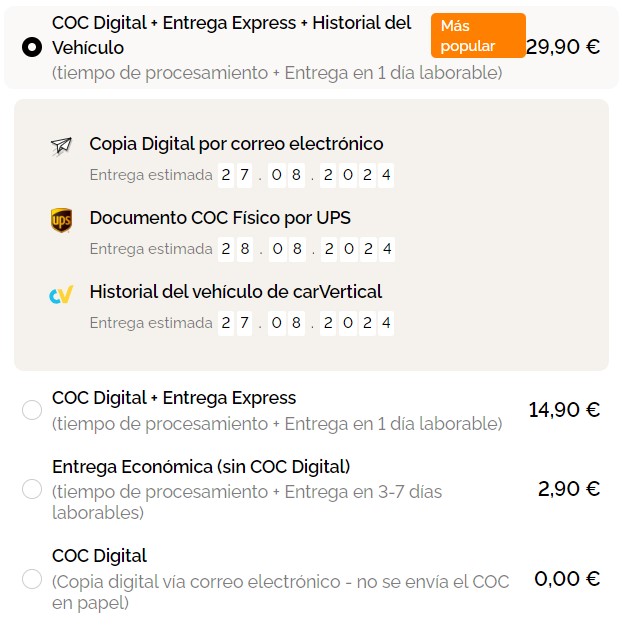The width and height of the screenshot is (622, 627).
Task: Click the UPS shield logo icon
Action: 61,220
